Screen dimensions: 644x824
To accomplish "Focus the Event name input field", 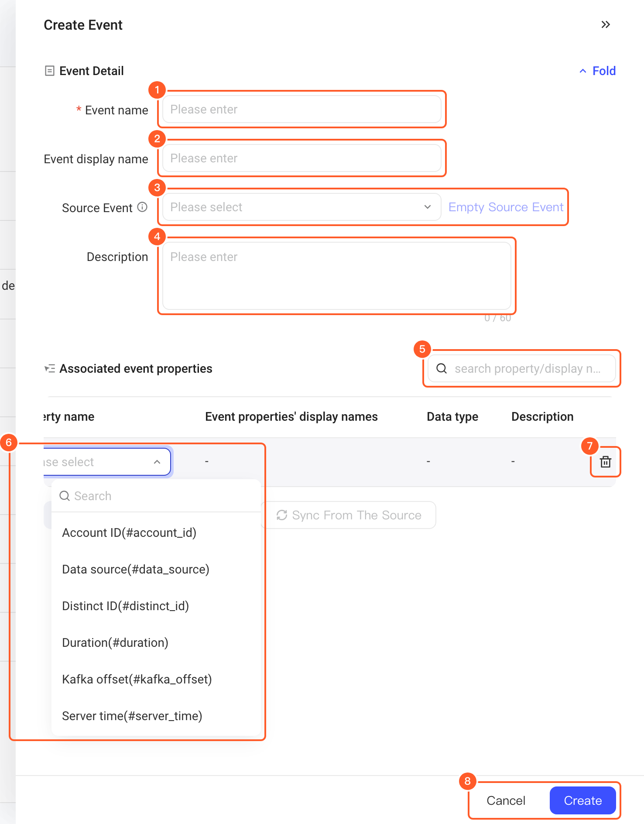I will pos(301,109).
